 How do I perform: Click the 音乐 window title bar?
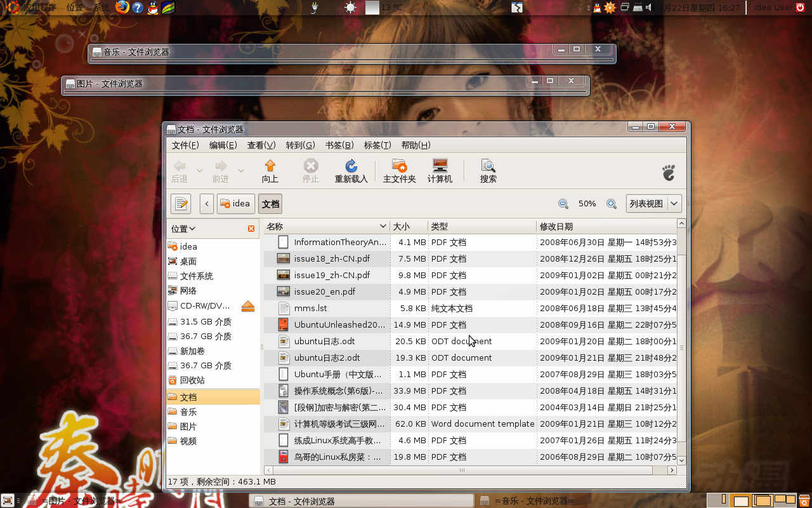pyautogui.click(x=352, y=52)
